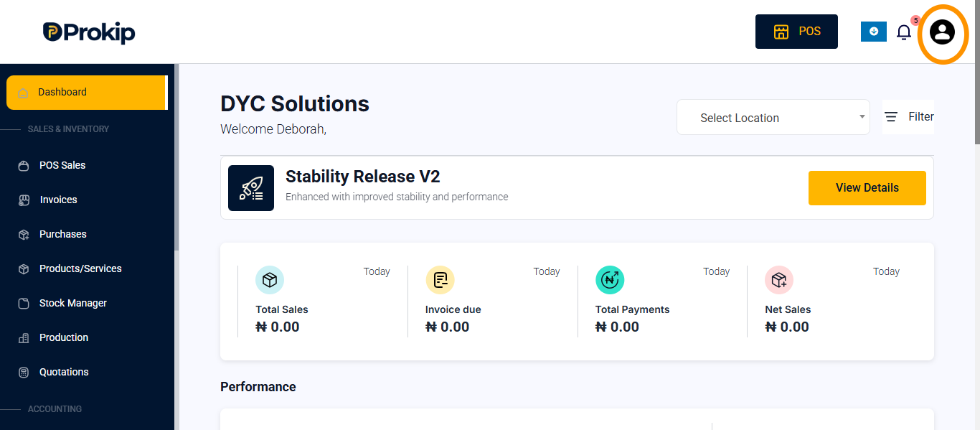Click Today label on Total Payments card

pos(717,271)
